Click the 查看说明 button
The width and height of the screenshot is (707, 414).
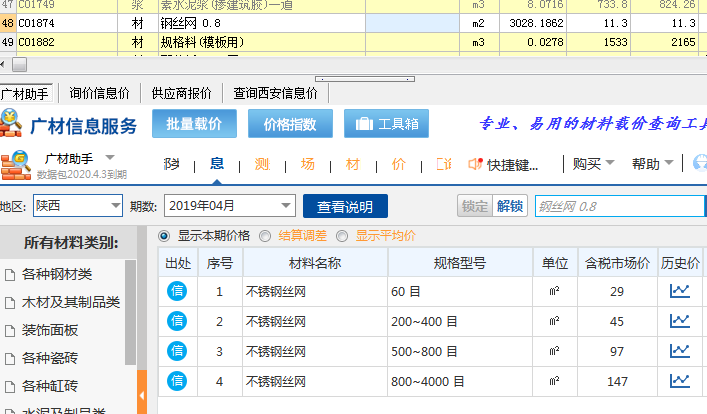[345, 206]
